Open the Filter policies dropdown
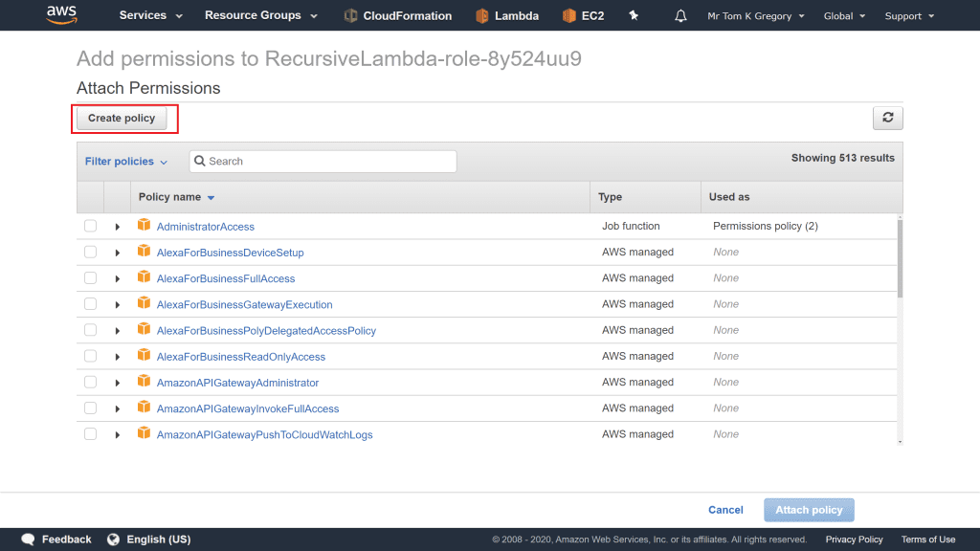Image resolution: width=980 pixels, height=551 pixels. tap(126, 162)
